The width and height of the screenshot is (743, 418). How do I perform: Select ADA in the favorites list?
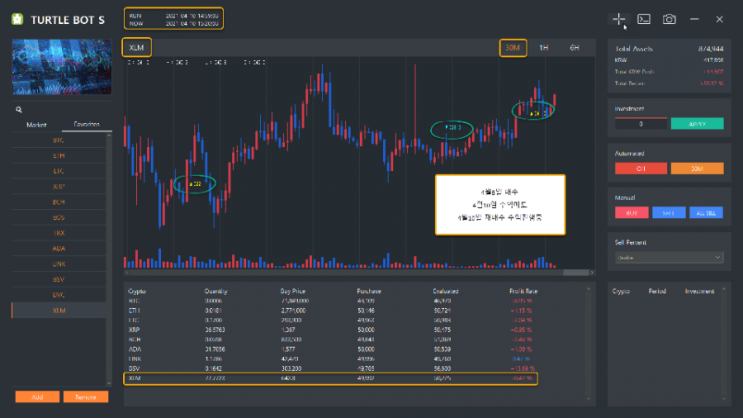click(x=59, y=248)
